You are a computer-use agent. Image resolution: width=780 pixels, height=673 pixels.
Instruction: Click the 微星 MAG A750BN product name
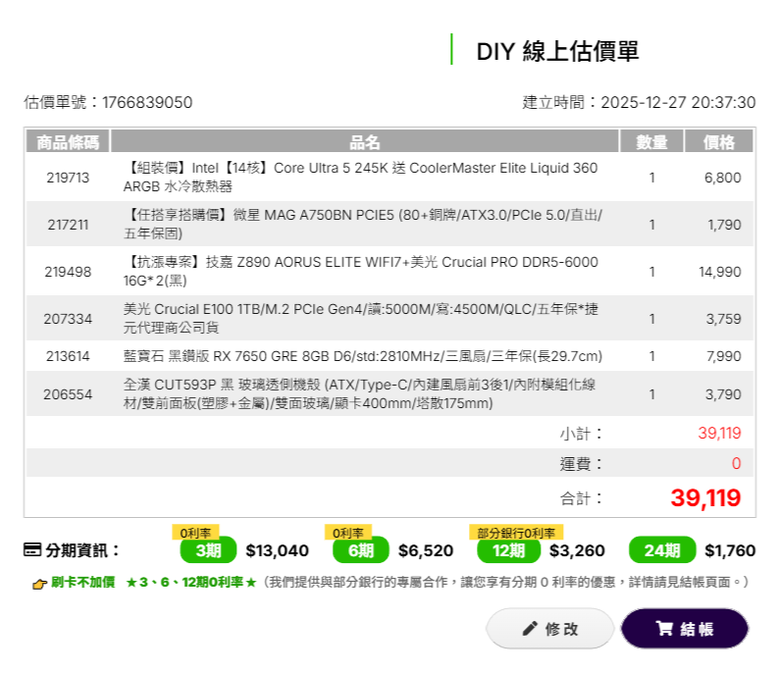[363, 224]
